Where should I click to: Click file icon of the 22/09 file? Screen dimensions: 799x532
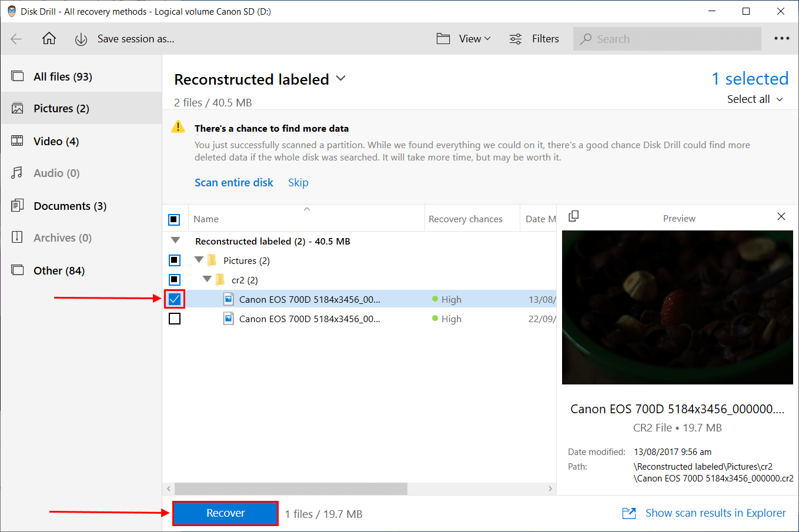click(x=229, y=319)
